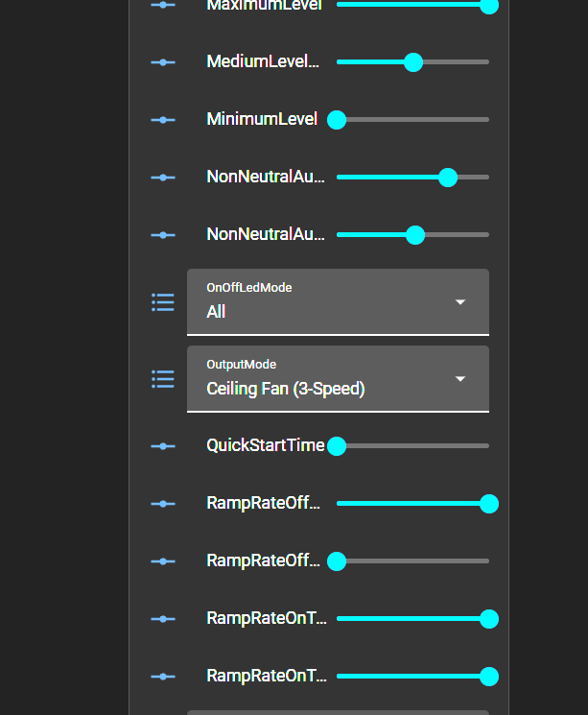
Task: Click the OnOffLedMode dropdown arrow
Action: [460, 302]
